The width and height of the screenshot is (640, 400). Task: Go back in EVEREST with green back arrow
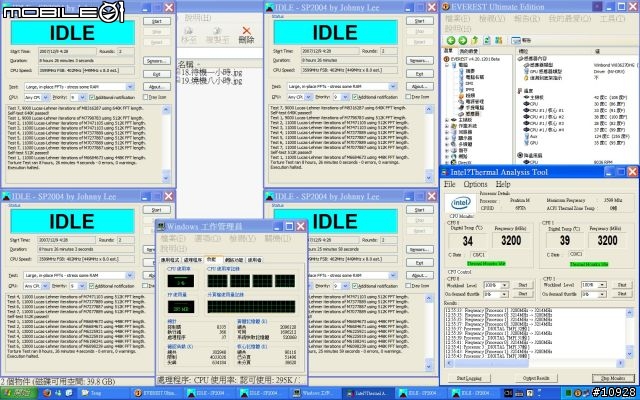point(451,40)
